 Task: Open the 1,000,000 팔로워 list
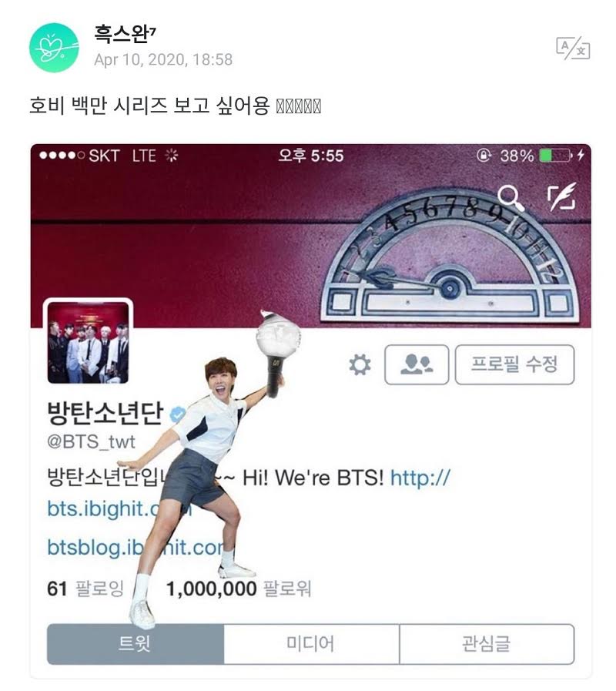(239, 589)
